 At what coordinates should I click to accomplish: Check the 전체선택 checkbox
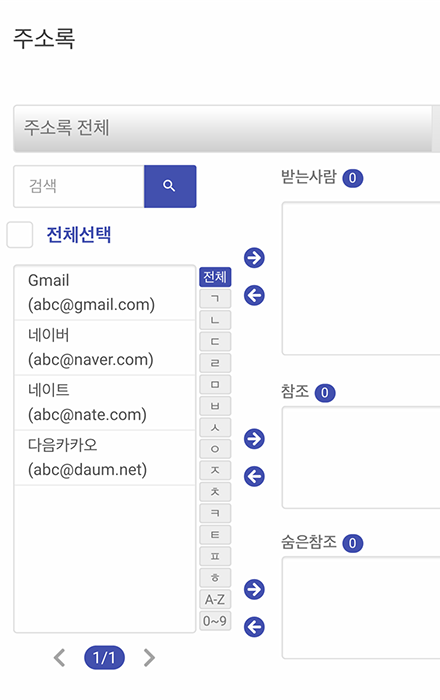coord(20,234)
